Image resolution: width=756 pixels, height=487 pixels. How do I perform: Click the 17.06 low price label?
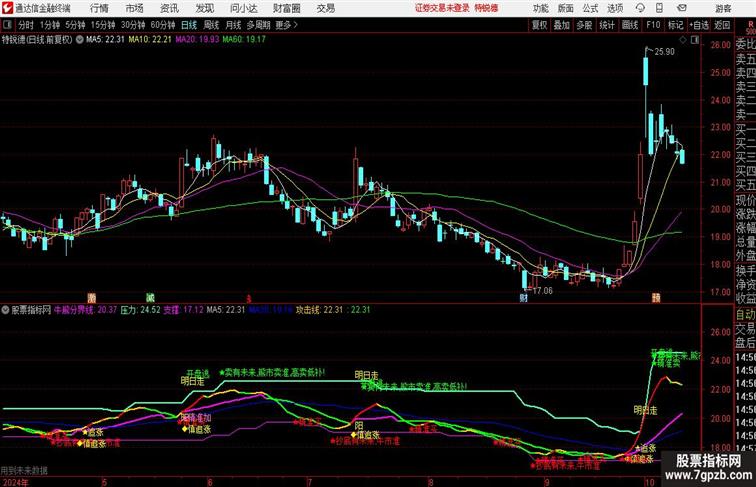tap(542, 291)
